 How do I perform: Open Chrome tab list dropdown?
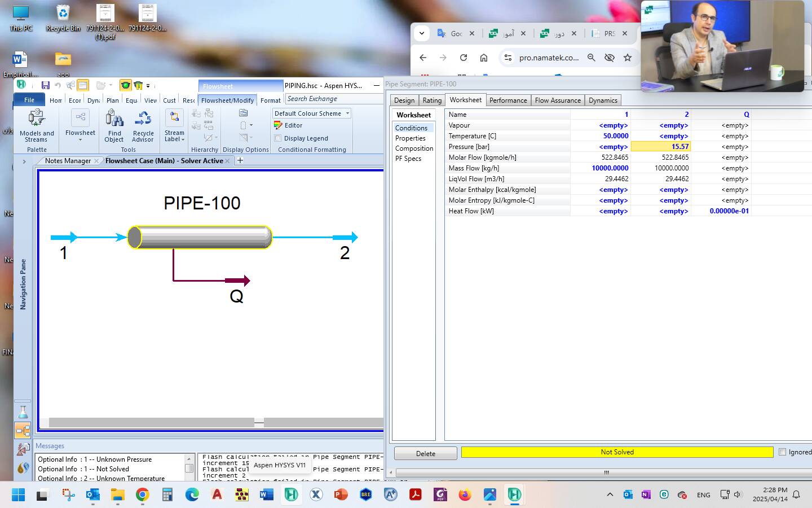[422, 33]
